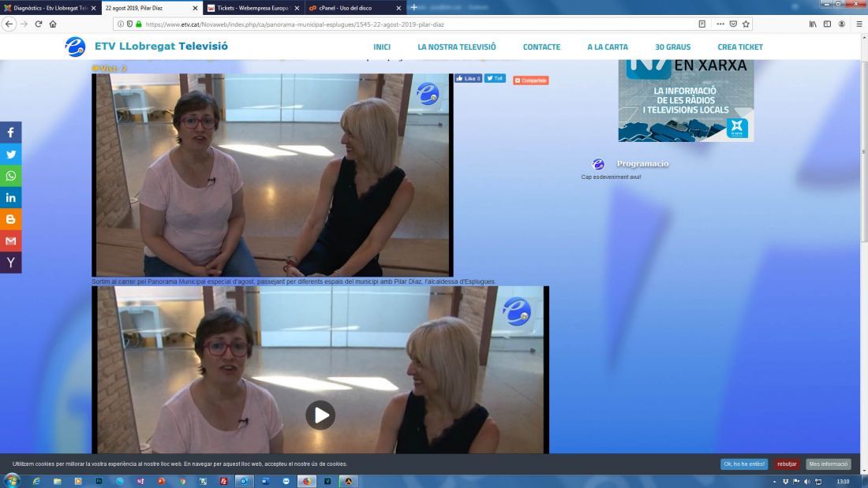Viewport: 868px width, 488px height.
Task: Accept cookies with Ok, ho he entès!
Action: (x=744, y=464)
